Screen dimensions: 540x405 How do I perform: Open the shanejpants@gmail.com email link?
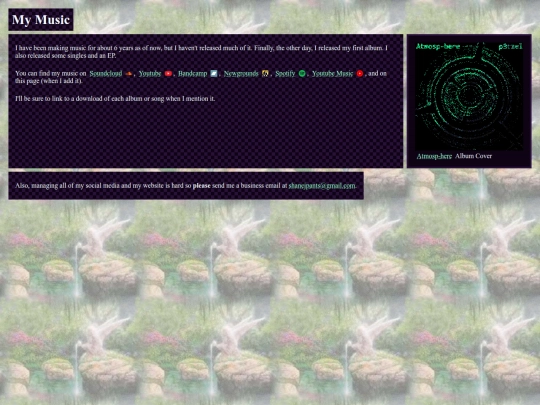322,186
